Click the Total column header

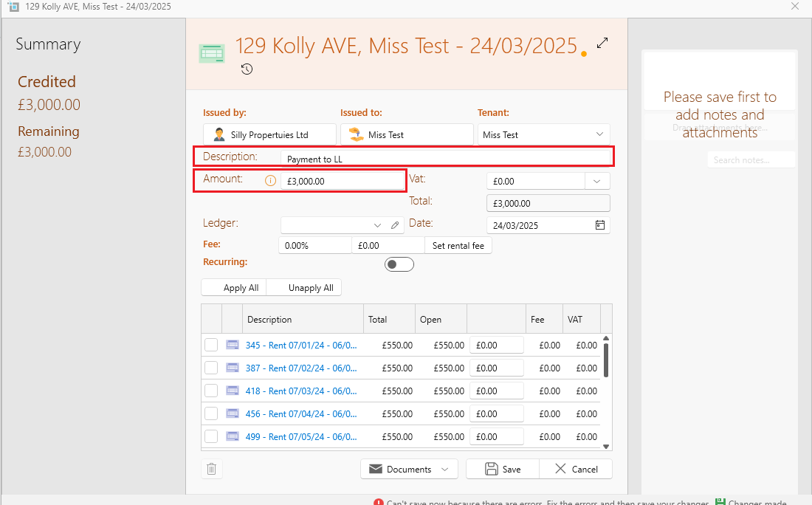tap(390, 319)
